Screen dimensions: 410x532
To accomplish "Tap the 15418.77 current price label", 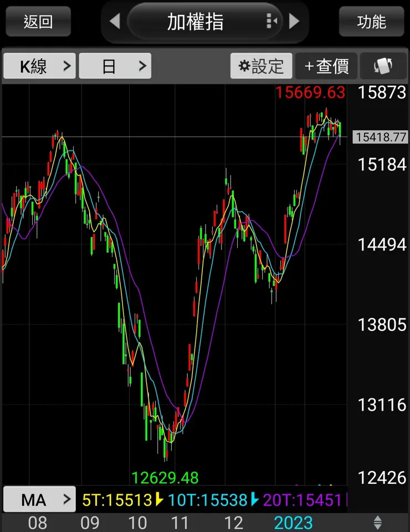I will 381,137.
